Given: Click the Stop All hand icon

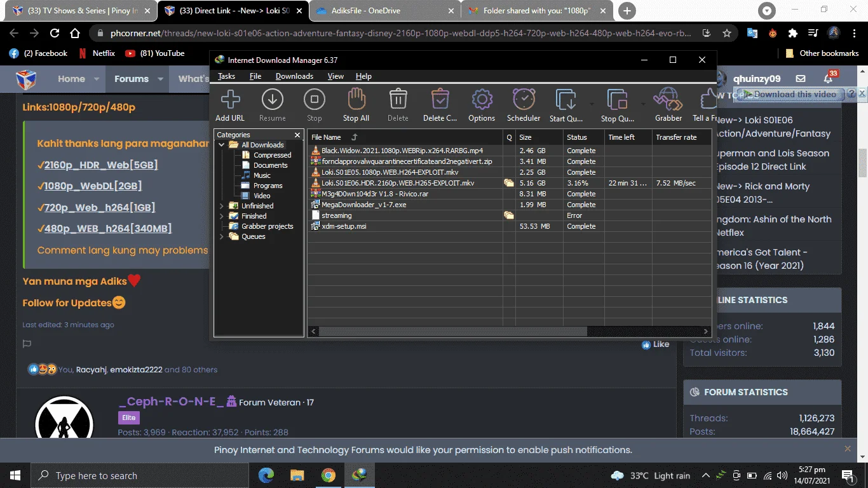Looking at the screenshot, I should (x=356, y=100).
